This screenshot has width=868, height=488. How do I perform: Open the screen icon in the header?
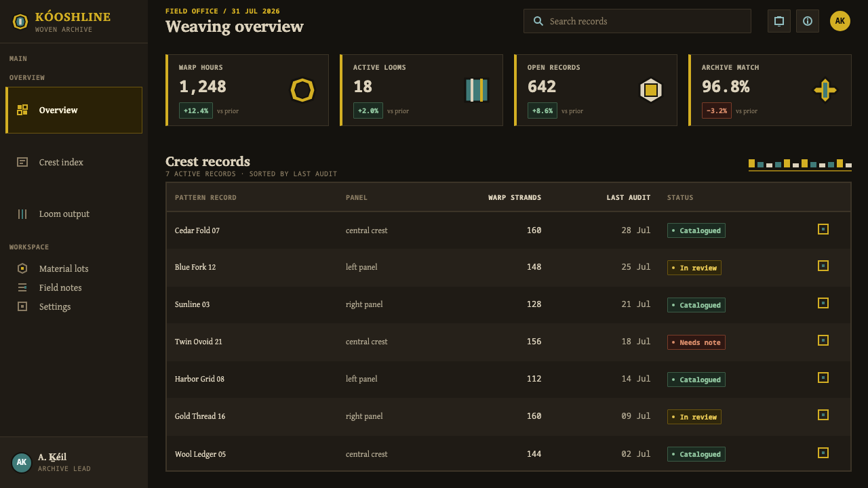779,21
